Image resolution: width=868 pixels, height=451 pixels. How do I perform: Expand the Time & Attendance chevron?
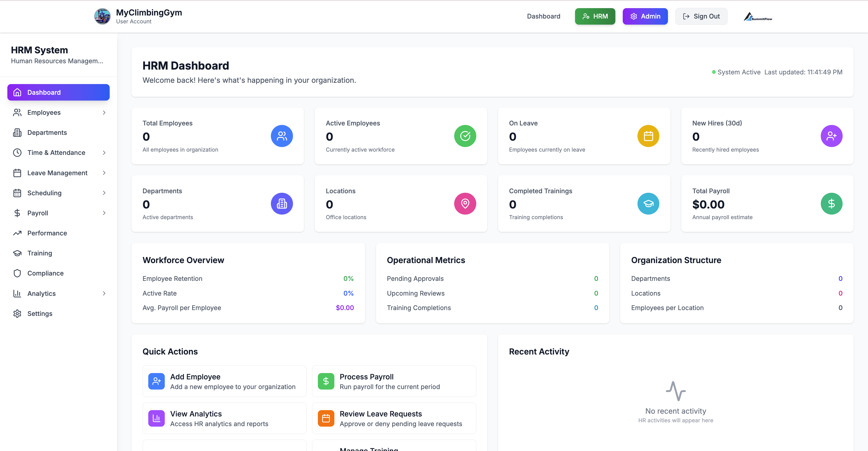click(x=104, y=153)
